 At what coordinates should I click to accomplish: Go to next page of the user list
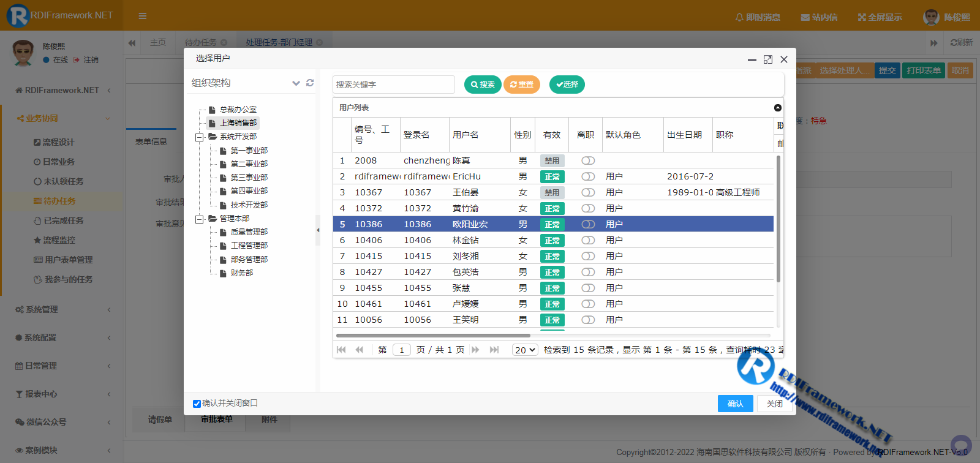coord(475,350)
